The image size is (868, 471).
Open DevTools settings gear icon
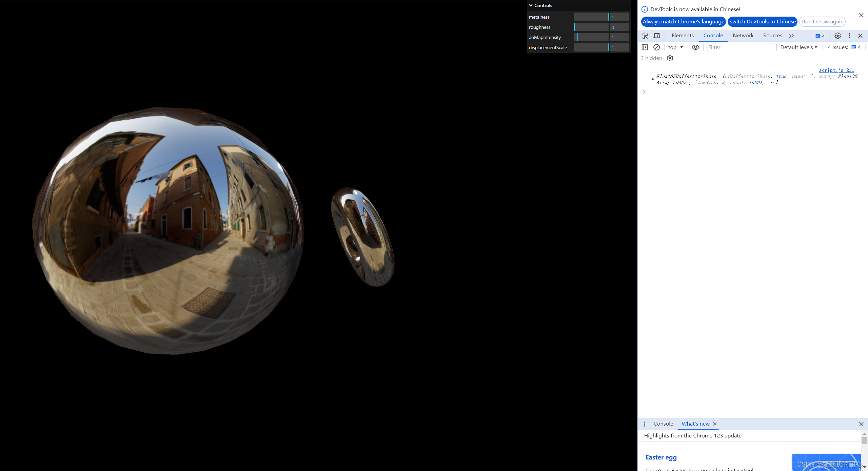(837, 36)
